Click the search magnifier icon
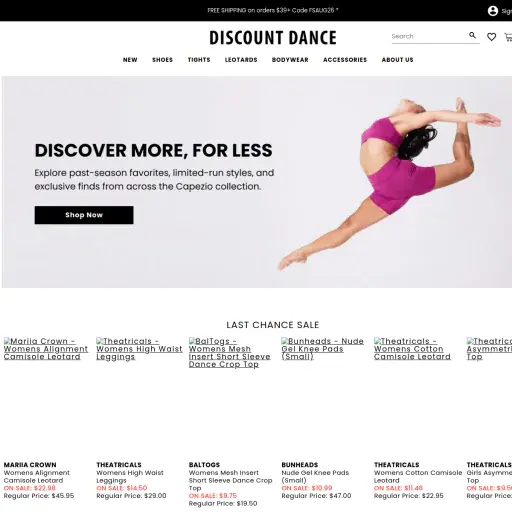The image size is (512, 512). tap(472, 35)
